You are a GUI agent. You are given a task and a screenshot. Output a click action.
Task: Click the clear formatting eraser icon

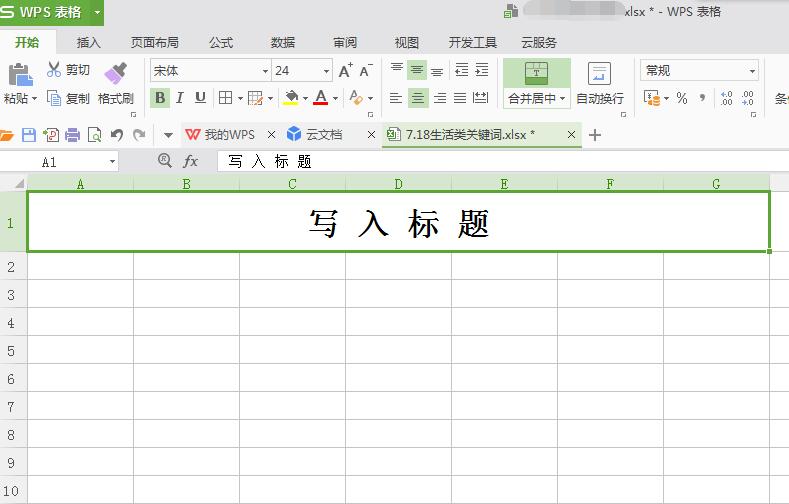tap(356, 98)
